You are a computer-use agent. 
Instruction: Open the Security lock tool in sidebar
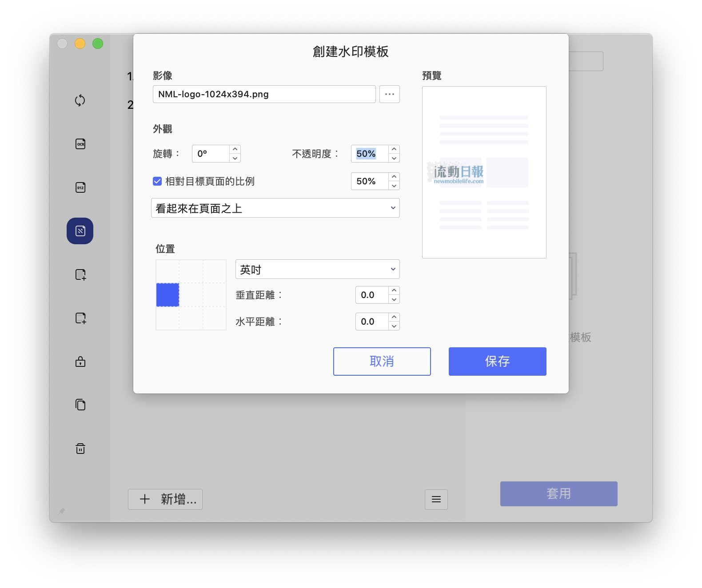pyautogui.click(x=80, y=362)
